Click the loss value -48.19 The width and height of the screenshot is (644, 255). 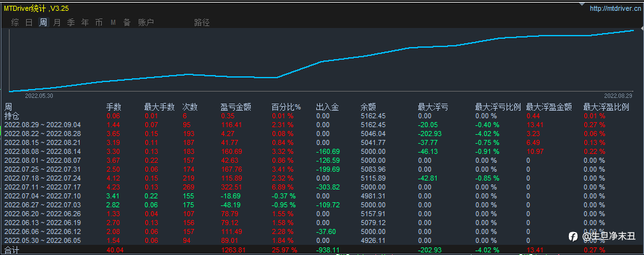231,205
